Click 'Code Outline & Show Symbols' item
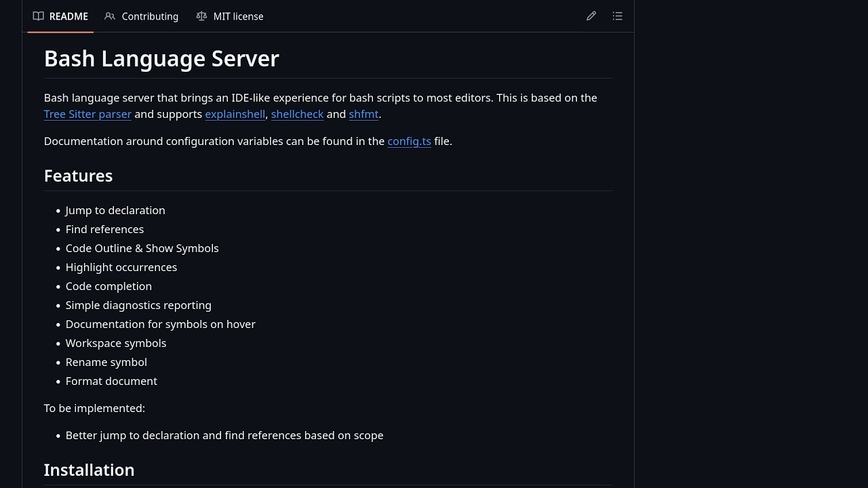This screenshot has height=488, width=868. 142,248
